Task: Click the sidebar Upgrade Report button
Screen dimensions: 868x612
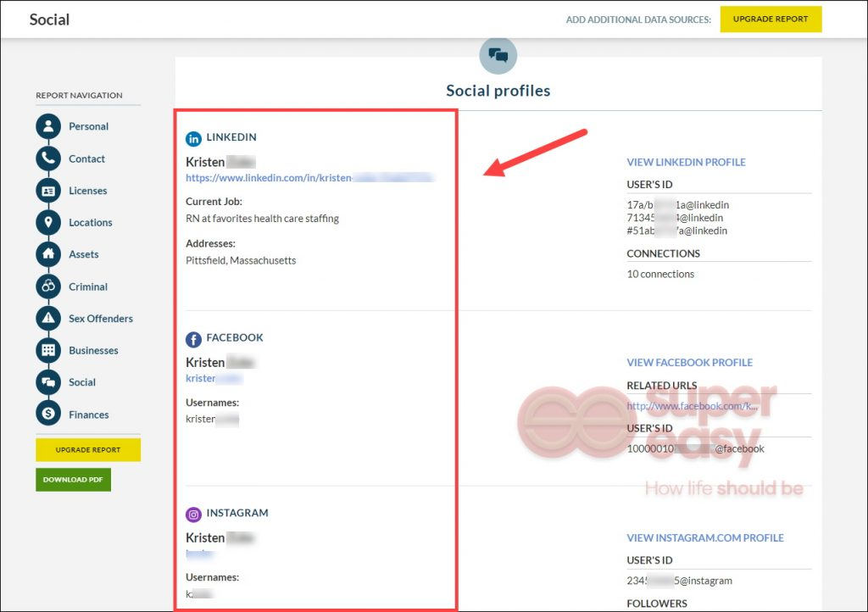Action: pos(88,450)
